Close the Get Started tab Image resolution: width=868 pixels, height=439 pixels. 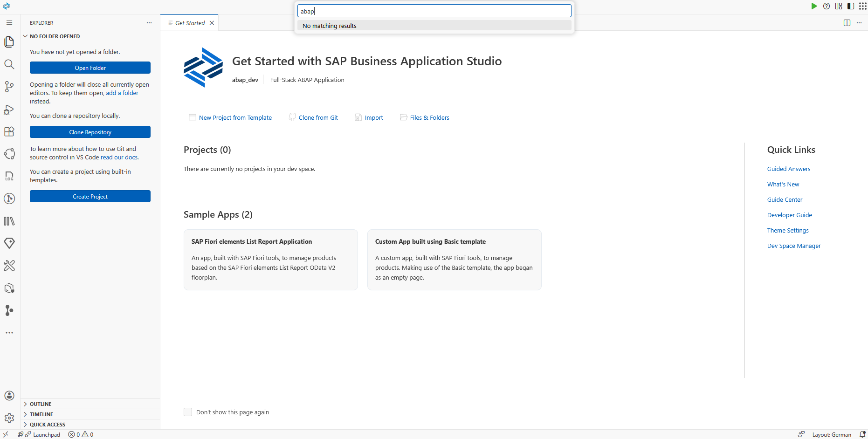[212, 23]
